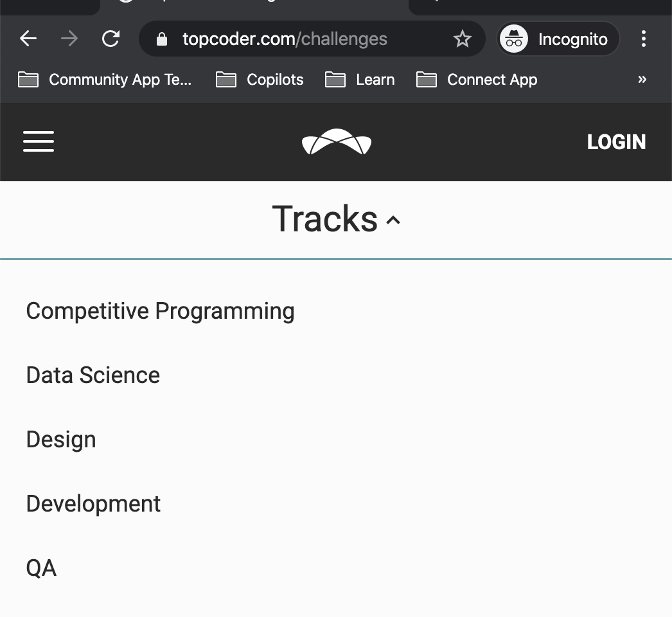The image size is (672, 617).
Task: Select the Development track
Action: [93, 504]
